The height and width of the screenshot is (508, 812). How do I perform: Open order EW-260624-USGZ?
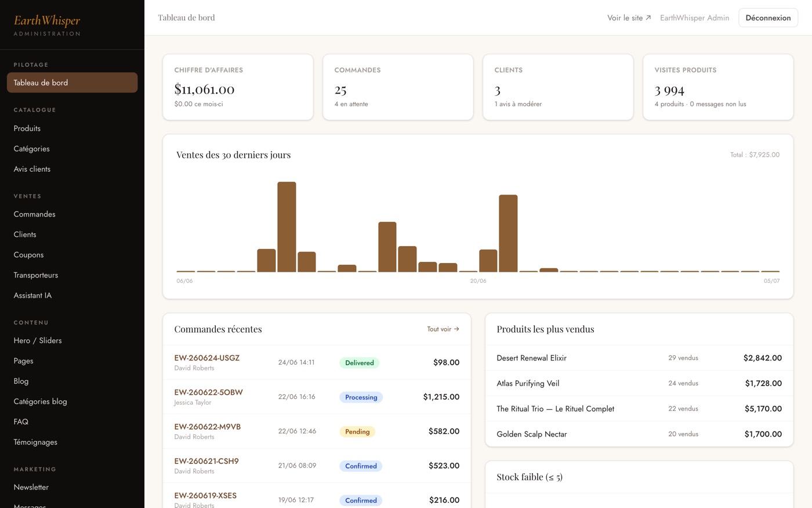(206, 358)
